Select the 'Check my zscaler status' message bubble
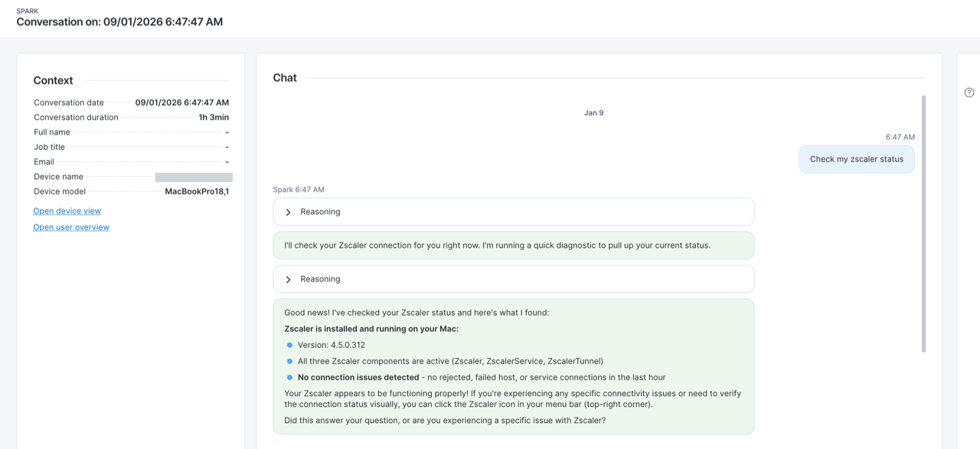This screenshot has height=449, width=980. tap(856, 159)
